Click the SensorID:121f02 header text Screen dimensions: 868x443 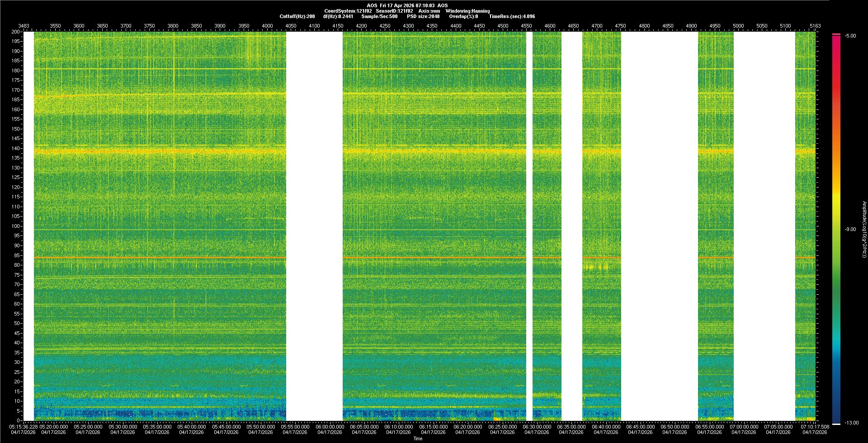point(394,11)
